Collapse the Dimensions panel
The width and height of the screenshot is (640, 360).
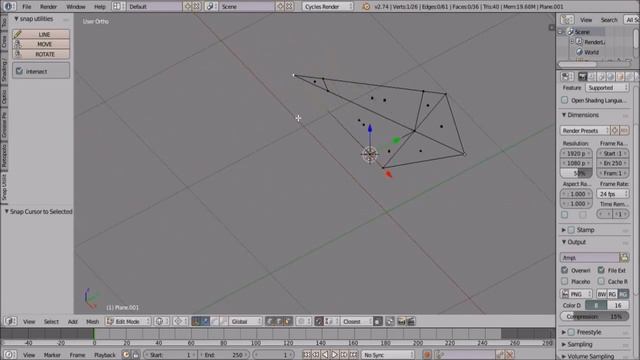point(583,115)
